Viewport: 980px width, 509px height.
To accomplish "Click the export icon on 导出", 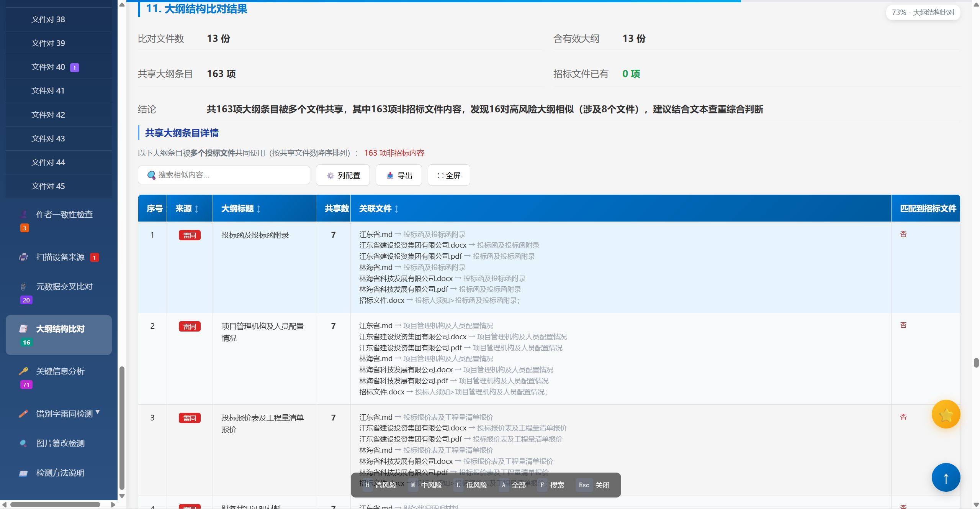I will point(390,176).
